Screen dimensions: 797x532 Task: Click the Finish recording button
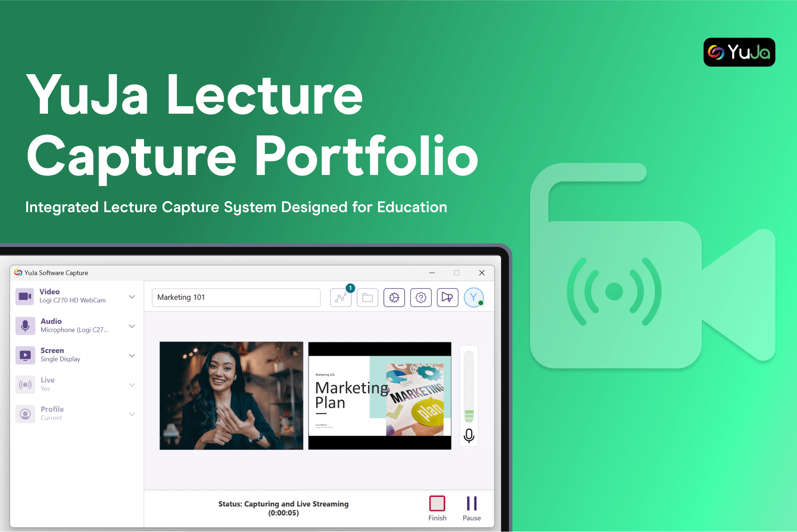point(437,508)
